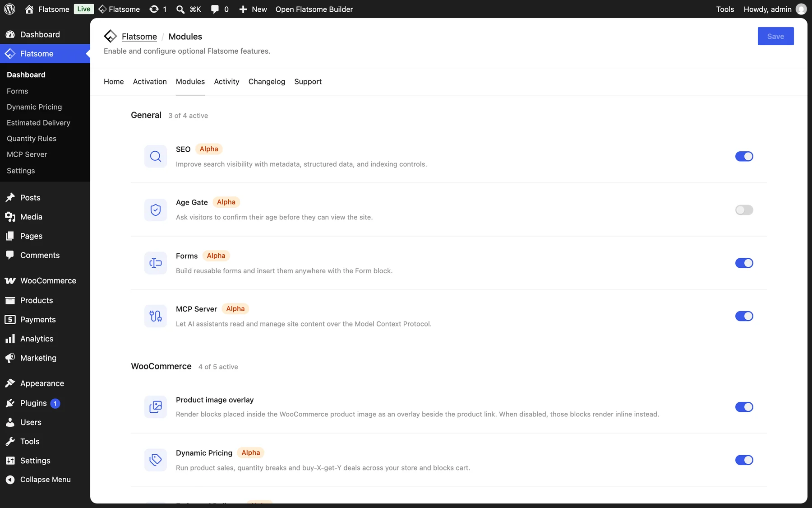
Task: Open comments bubble in admin bar
Action: coord(220,9)
